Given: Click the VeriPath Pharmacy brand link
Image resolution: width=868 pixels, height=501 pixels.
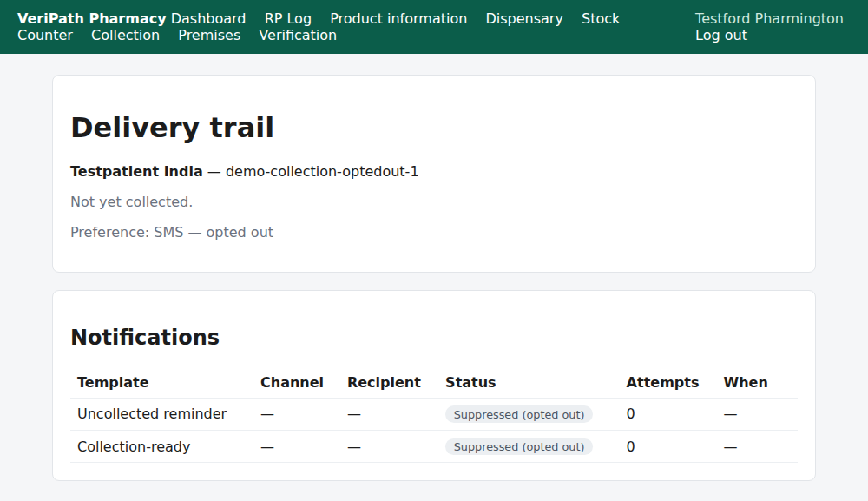Looking at the screenshot, I should (92, 19).
